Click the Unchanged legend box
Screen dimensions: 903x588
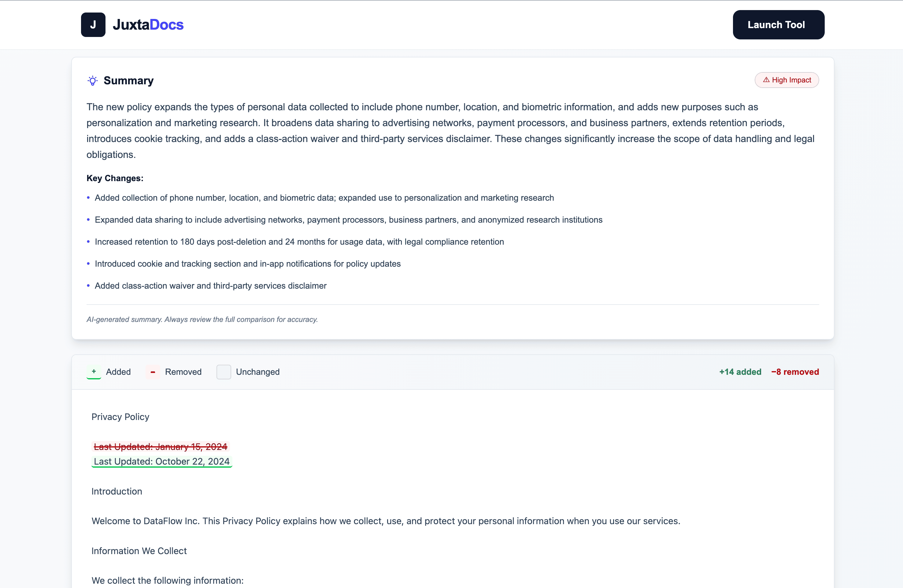(x=224, y=372)
